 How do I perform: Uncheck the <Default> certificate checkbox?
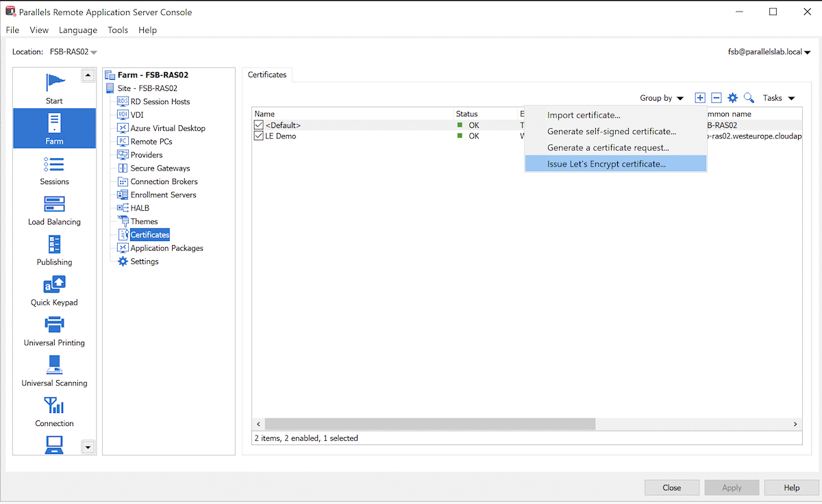[258, 125]
